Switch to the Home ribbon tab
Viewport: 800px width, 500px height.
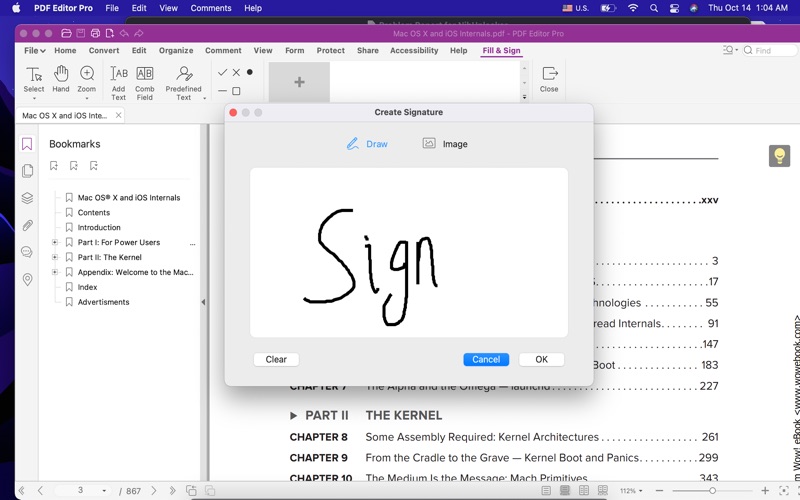pyautogui.click(x=65, y=51)
